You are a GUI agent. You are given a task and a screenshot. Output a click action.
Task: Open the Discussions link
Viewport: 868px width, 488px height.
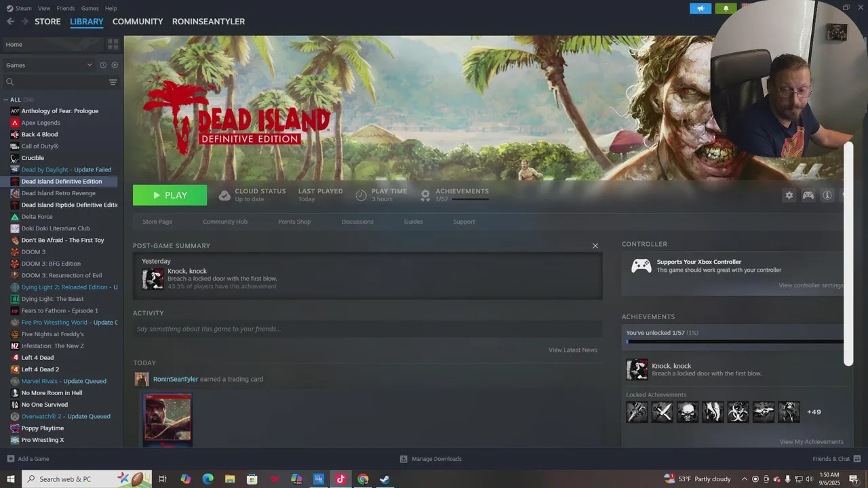click(357, 222)
